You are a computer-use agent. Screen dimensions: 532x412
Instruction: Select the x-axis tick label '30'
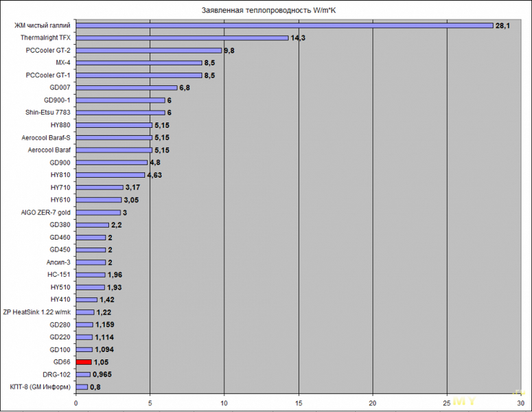(x=520, y=403)
